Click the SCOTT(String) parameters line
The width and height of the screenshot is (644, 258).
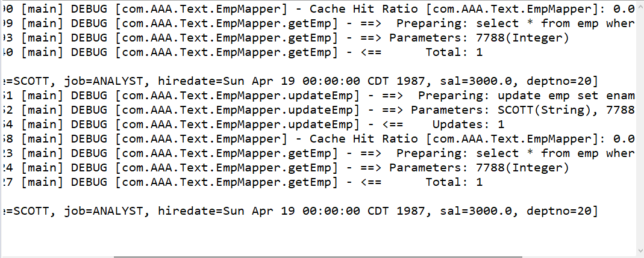click(319, 110)
